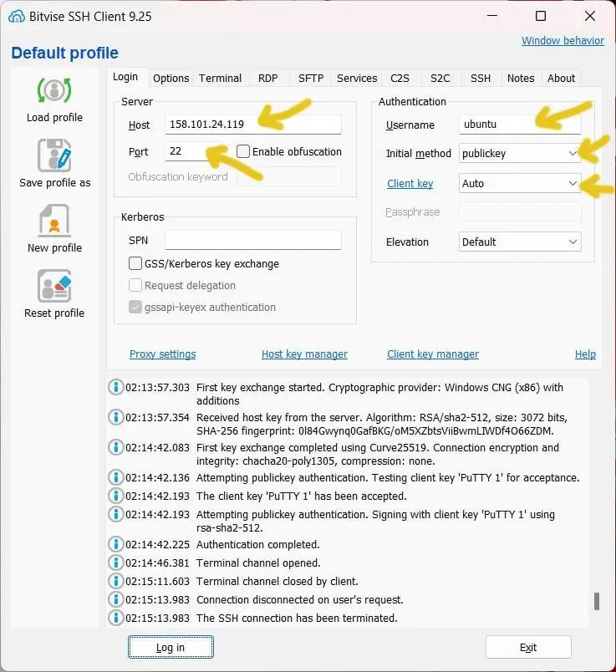Click the Username input field
The width and height of the screenshot is (616, 672).
tap(520, 125)
